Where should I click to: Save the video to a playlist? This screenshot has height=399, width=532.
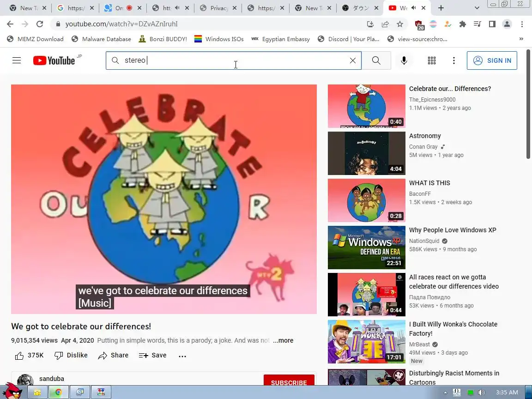point(153,355)
